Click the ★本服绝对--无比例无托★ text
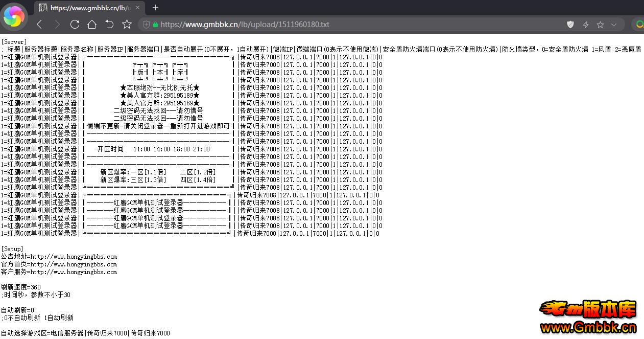644x339 pixels. click(160, 88)
